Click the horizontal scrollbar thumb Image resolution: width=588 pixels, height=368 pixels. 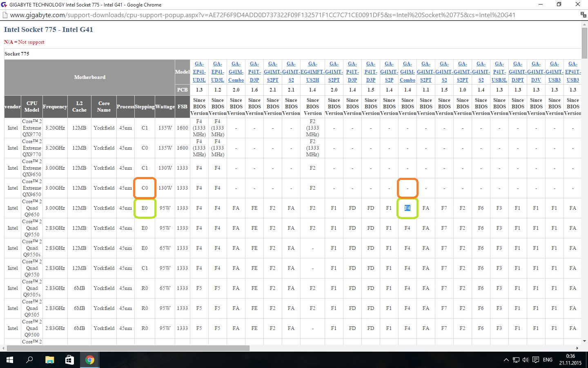128,348
